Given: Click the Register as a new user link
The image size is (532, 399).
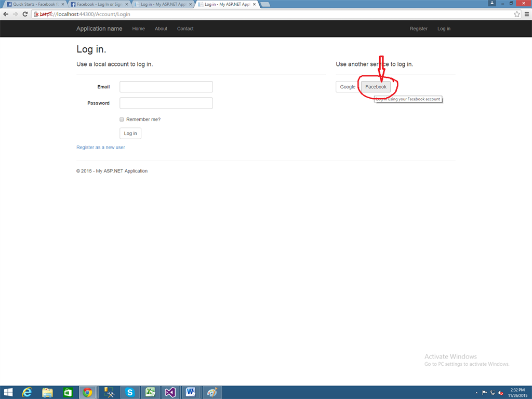Looking at the screenshot, I should coord(100,147).
